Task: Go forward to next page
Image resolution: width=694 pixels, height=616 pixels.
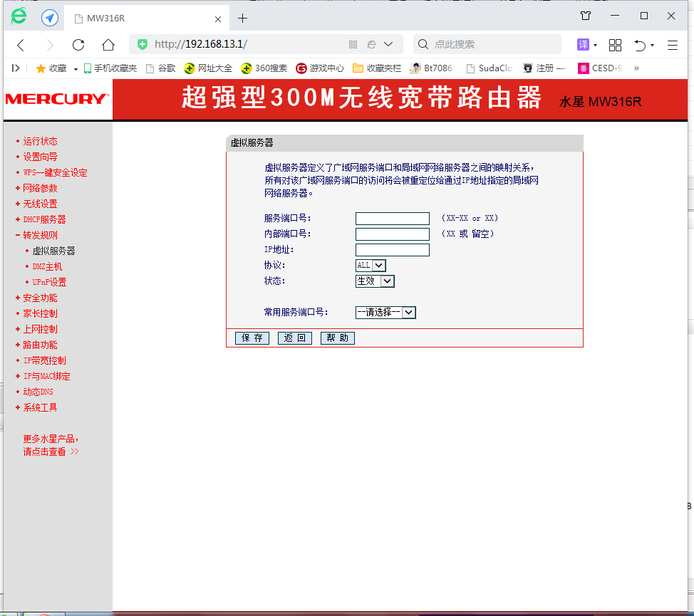Action: [50, 45]
